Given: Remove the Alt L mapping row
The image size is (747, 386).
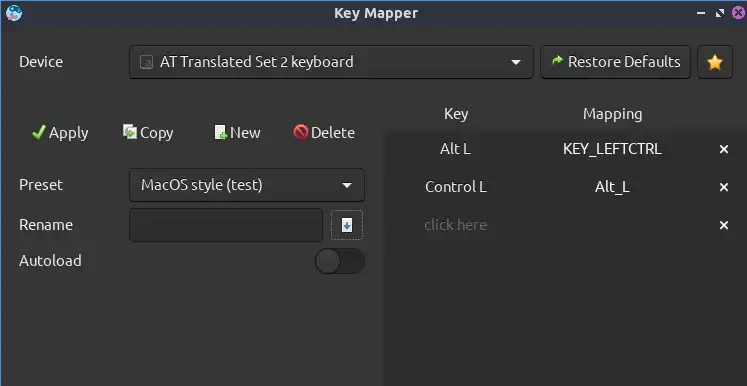Looking at the screenshot, I should click(724, 149).
